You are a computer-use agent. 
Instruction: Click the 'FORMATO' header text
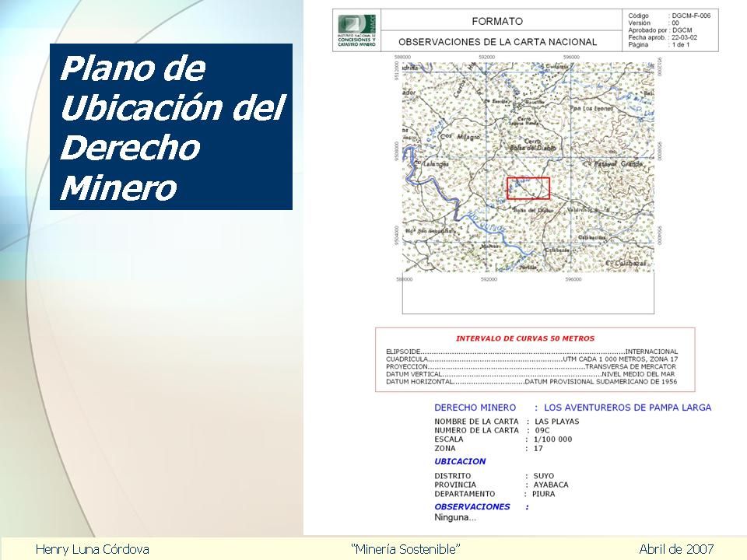click(x=497, y=21)
